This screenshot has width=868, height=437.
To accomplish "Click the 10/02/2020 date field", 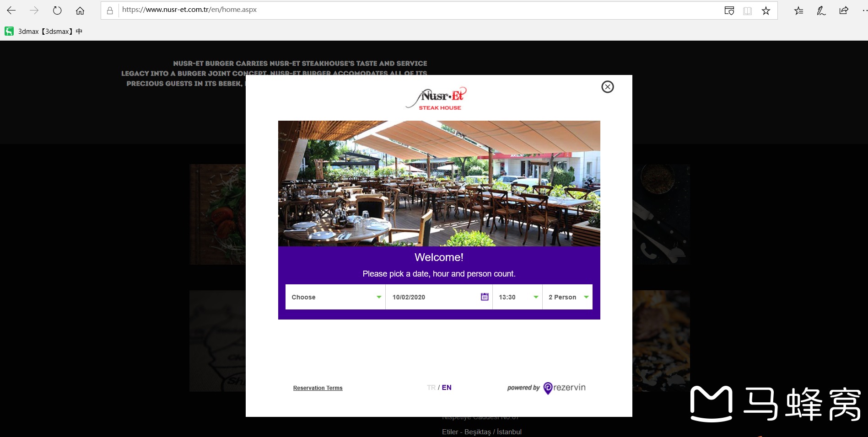I will point(439,297).
